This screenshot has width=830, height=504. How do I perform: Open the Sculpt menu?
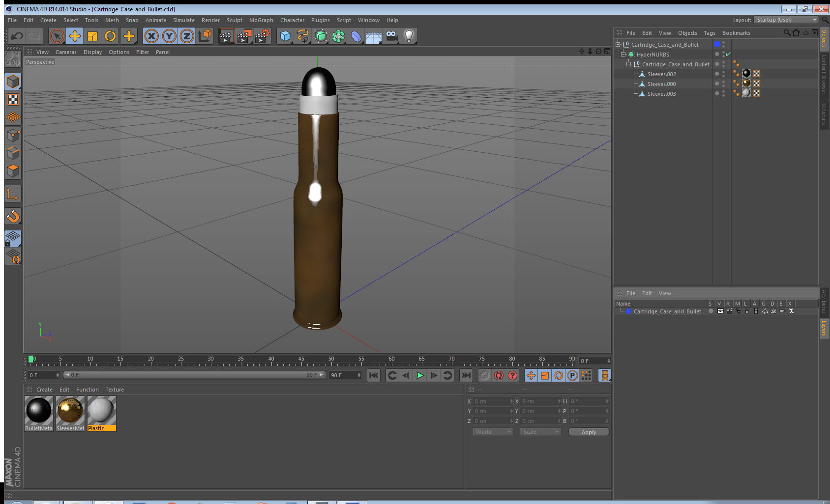[235, 20]
